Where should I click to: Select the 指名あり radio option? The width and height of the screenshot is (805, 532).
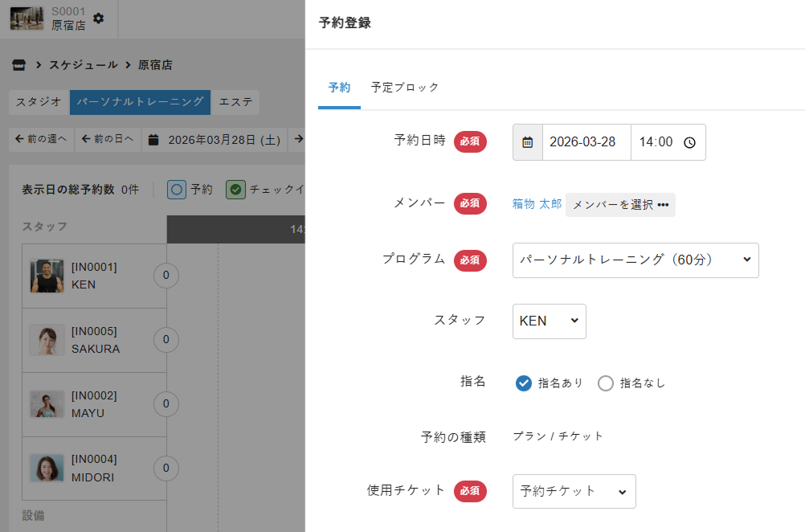[524, 383]
